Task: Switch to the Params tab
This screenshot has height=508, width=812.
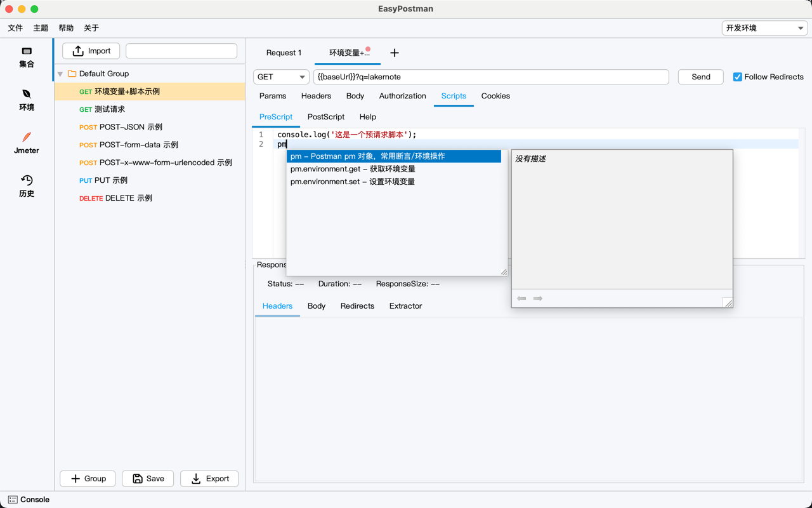Action: click(x=273, y=96)
